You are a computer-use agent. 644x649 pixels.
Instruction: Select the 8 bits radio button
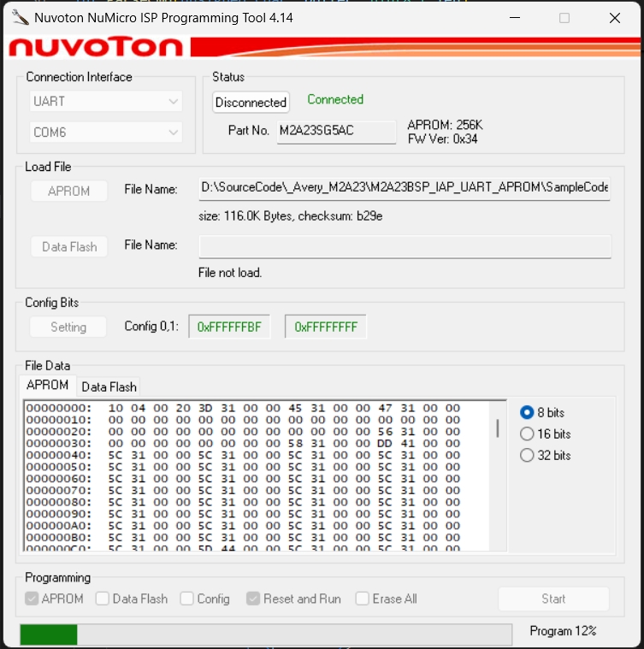coord(527,412)
